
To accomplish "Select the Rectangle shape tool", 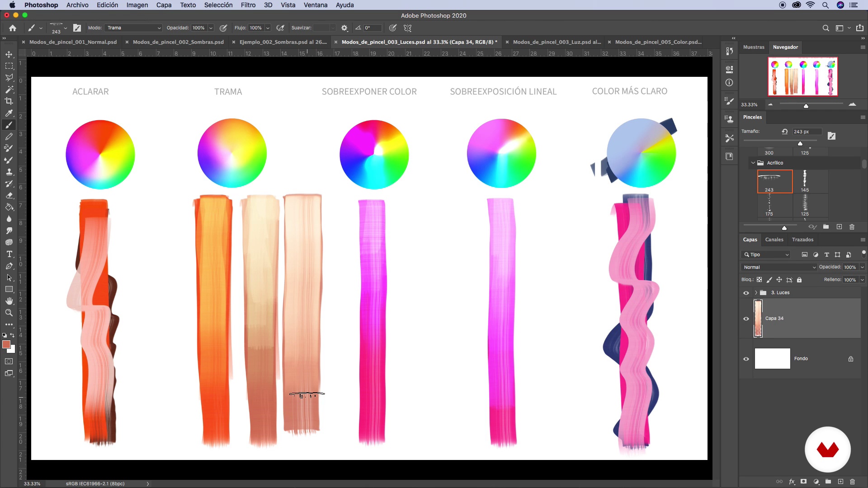I will pyautogui.click(x=9, y=289).
